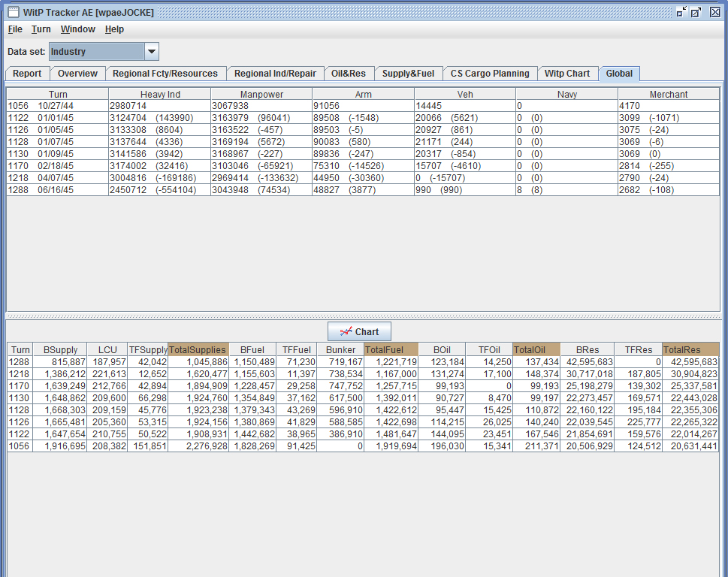
Task: Click TotalOil value 148,374
Action: click(536, 374)
